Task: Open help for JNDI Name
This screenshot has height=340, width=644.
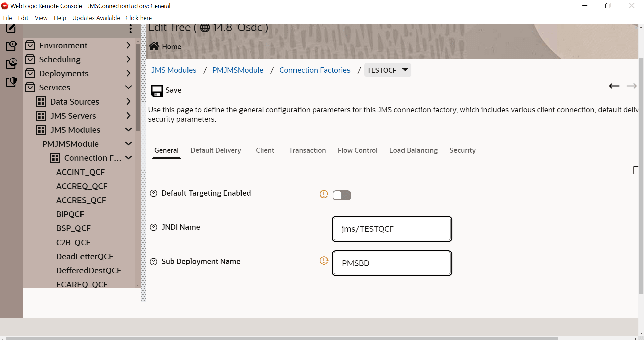Action: (x=153, y=227)
